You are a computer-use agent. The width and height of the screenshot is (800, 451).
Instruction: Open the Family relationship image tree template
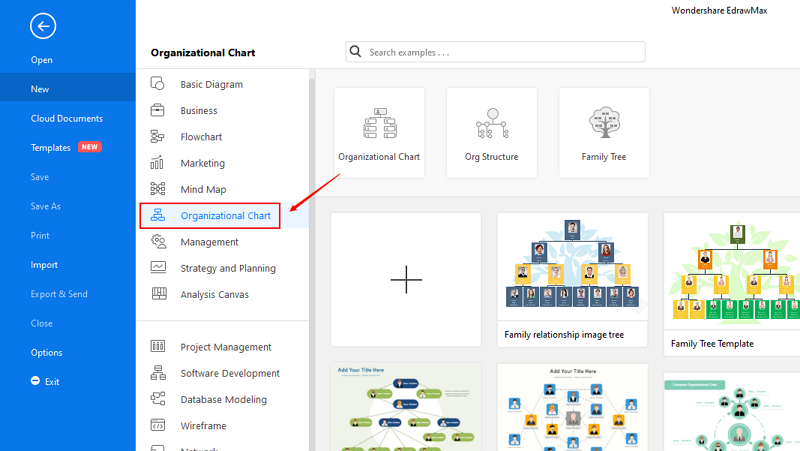pyautogui.click(x=572, y=280)
